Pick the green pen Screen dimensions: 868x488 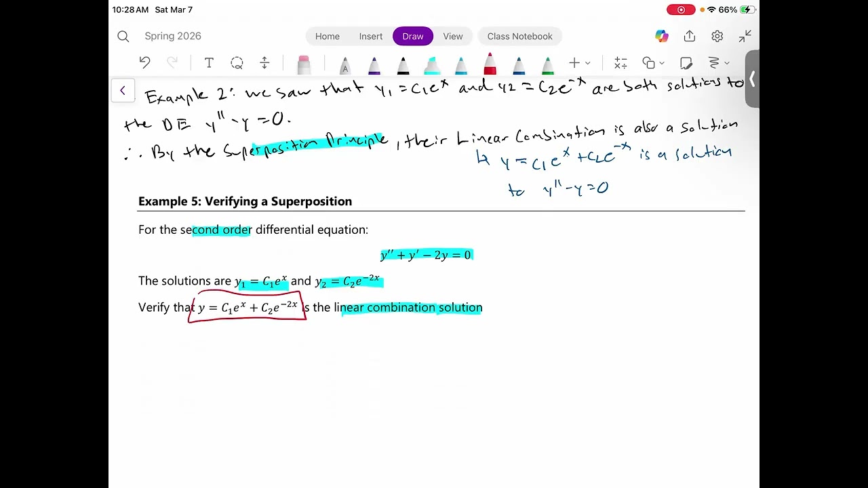pyautogui.click(x=548, y=65)
